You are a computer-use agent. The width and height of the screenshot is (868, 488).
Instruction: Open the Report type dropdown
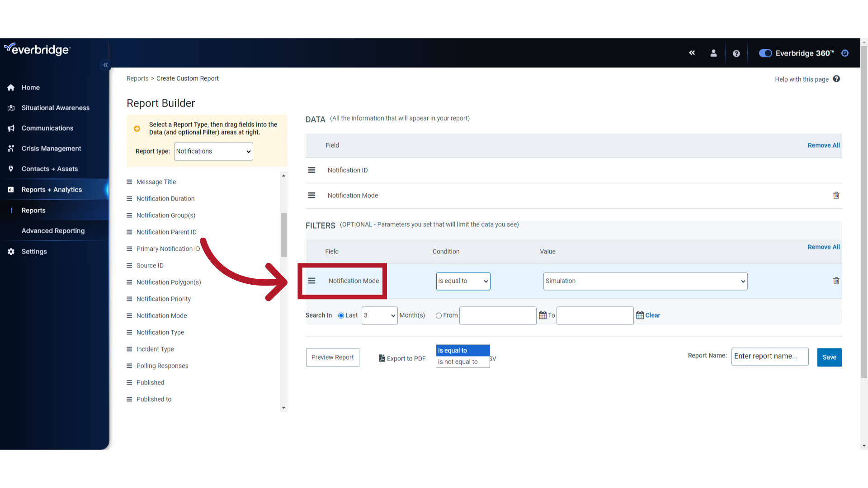(213, 151)
